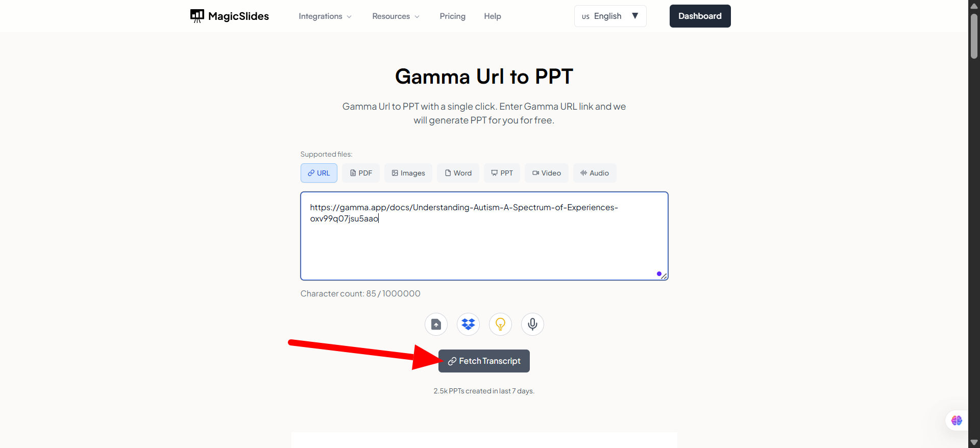Screen dimensions: 980x448
Task: Select the URL file type tab
Action: tap(319, 173)
